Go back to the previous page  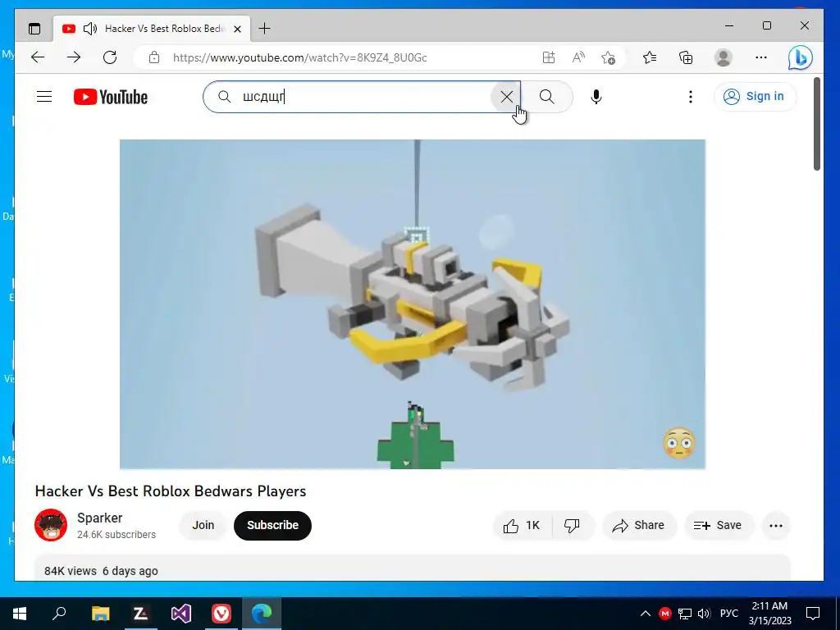pyautogui.click(x=38, y=57)
